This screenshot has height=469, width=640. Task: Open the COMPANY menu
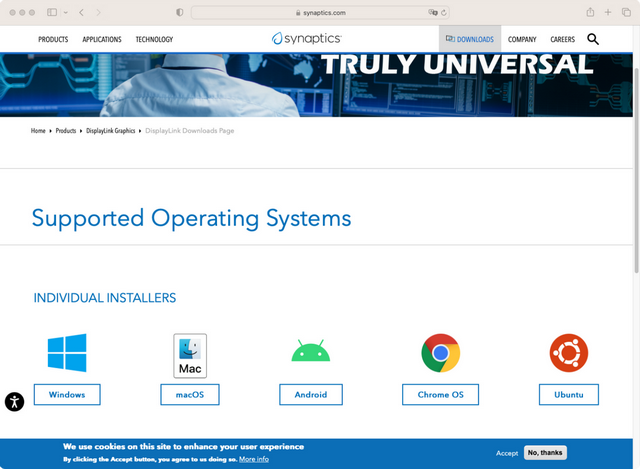click(522, 40)
